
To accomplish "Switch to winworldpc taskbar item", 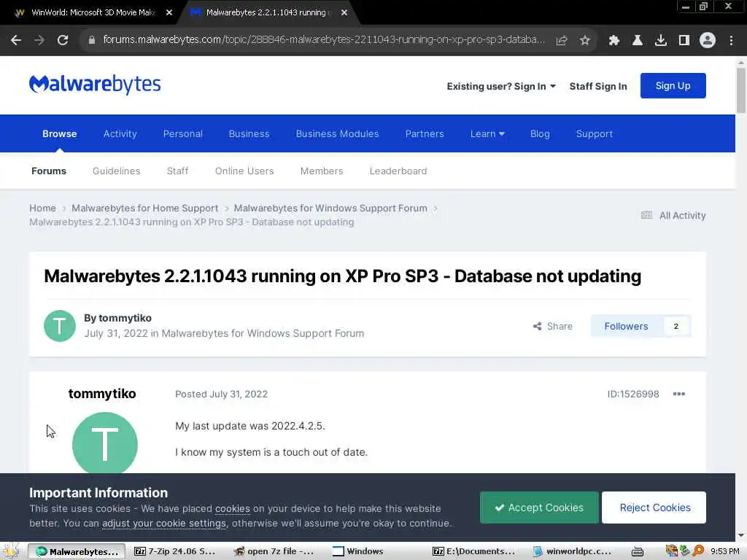I will coord(573,551).
